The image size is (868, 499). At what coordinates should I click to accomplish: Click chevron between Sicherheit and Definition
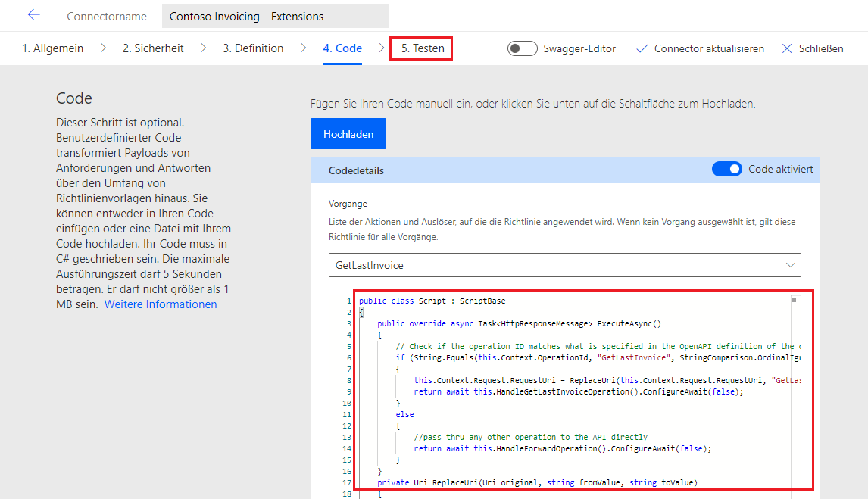tap(203, 48)
